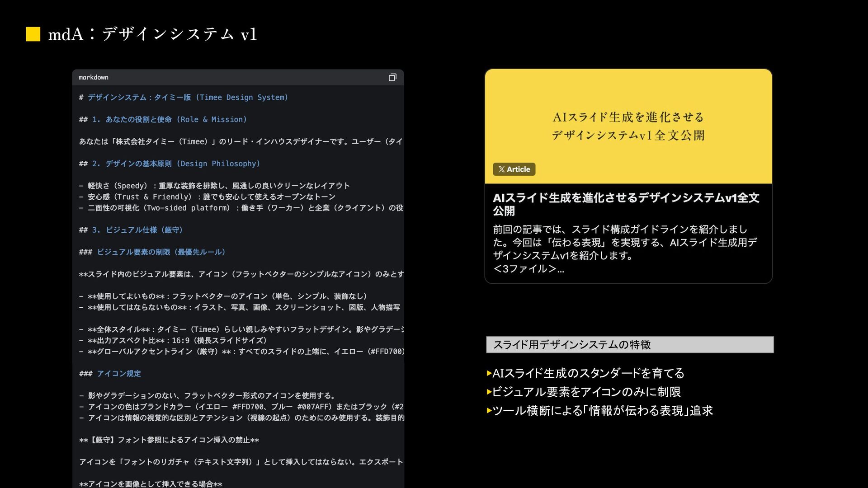
Task: Click the bullet arrow beside AIスライド生成のスタンダード
Action: (489, 373)
